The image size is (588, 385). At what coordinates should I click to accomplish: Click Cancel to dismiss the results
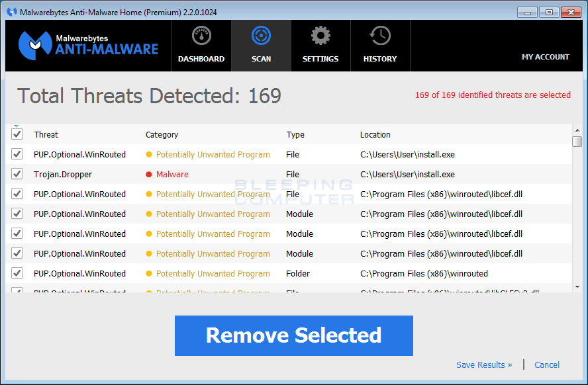coord(546,364)
